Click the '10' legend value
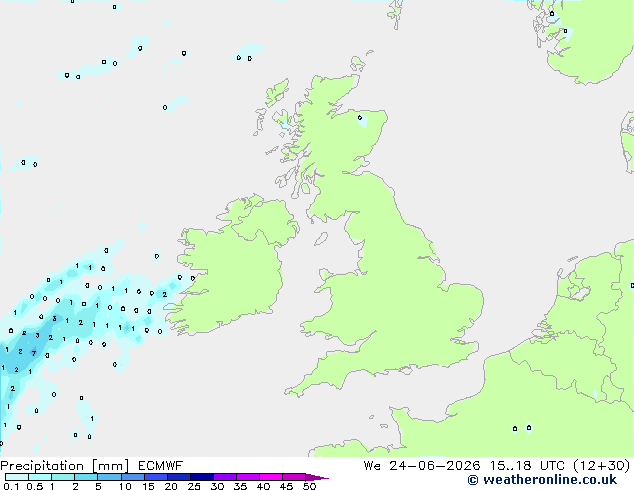This screenshot has height=490, width=634. [125, 486]
